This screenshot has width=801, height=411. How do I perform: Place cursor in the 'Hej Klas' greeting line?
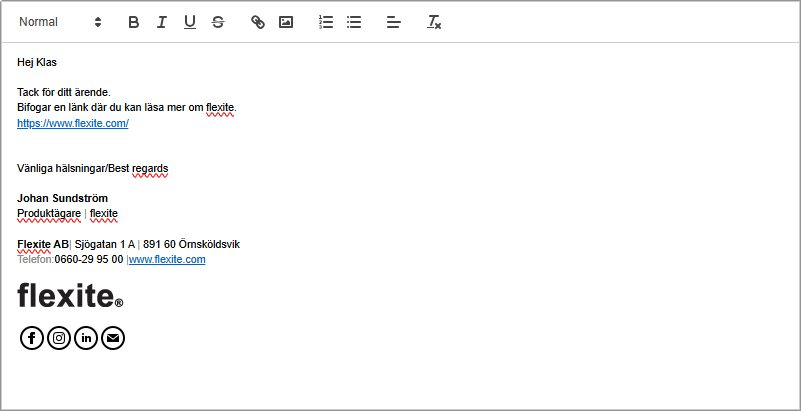[x=37, y=62]
